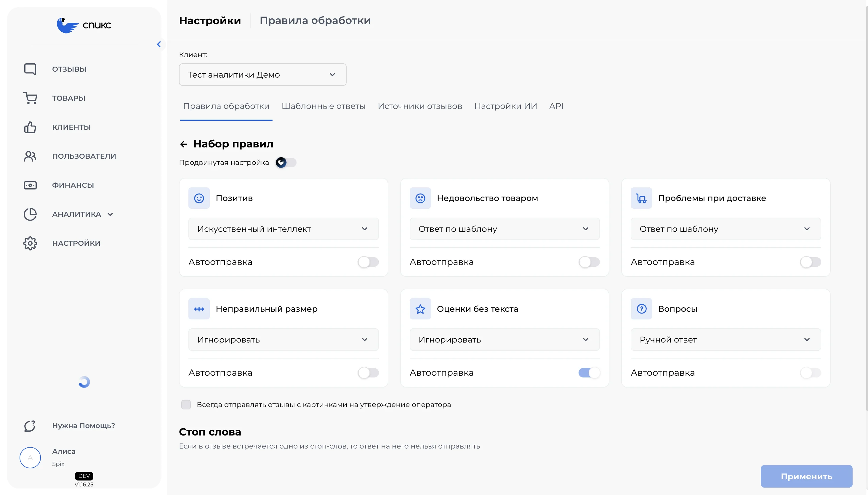Screen dimensions: 868x495
Task: Click the Стоп слова heading
Action: coord(210,432)
